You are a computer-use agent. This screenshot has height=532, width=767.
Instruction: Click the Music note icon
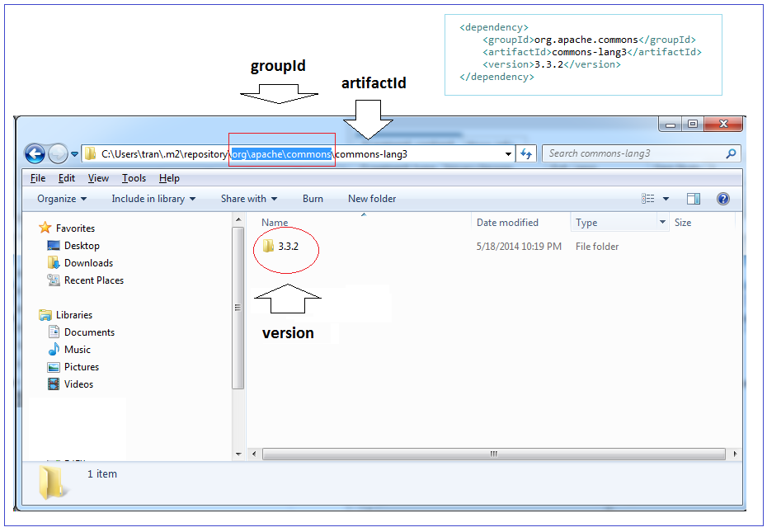tap(54, 350)
